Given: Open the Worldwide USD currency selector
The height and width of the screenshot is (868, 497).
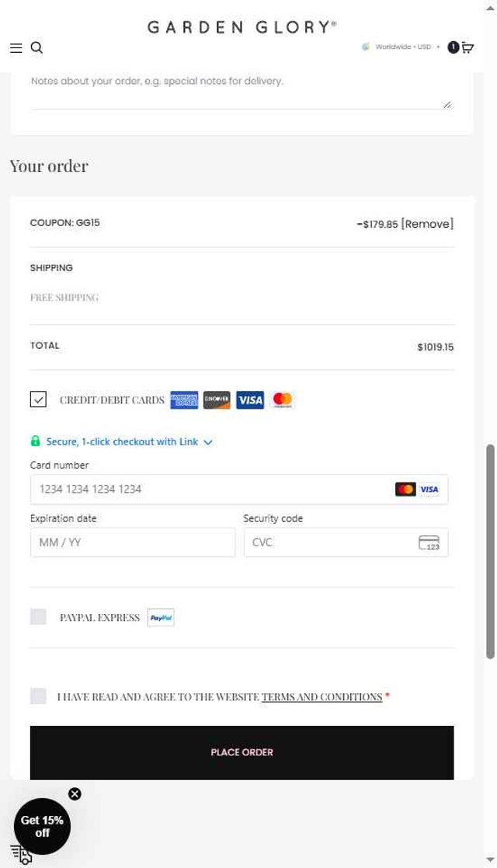Looking at the screenshot, I should [401, 47].
